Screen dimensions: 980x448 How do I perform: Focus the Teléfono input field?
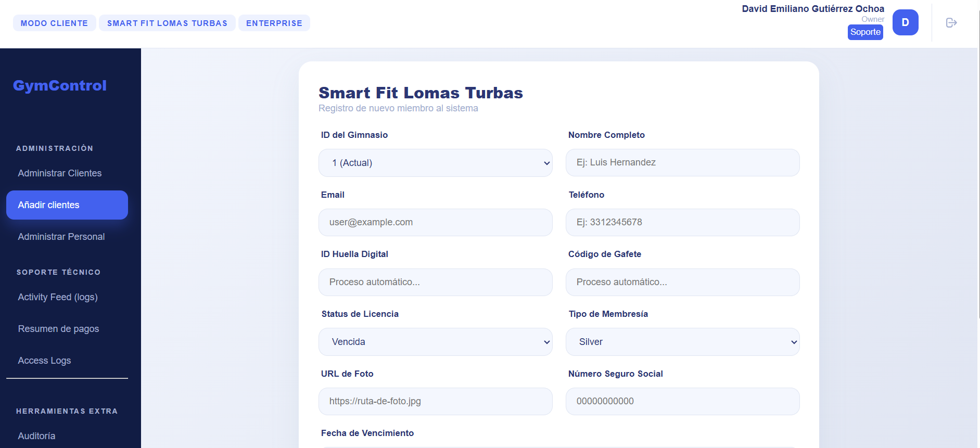[x=683, y=222]
